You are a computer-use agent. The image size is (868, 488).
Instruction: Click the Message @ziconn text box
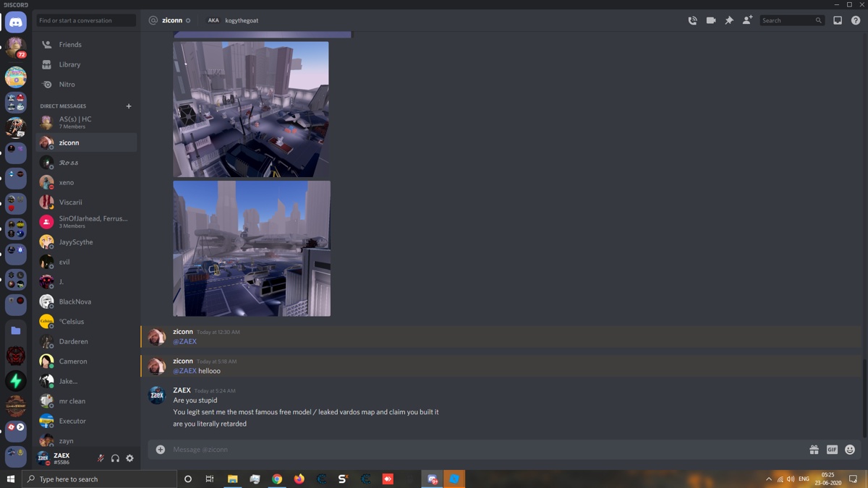[485, 450]
